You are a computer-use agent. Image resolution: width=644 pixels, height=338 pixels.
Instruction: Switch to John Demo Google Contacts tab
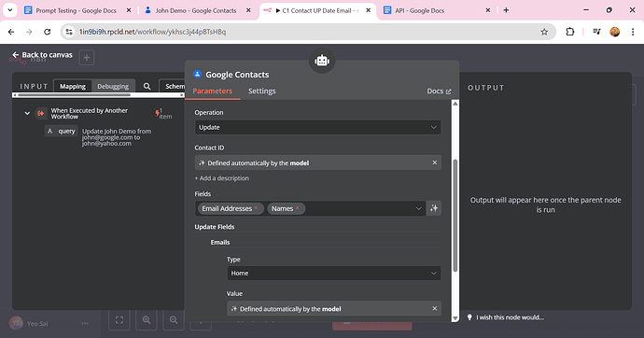tap(196, 10)
